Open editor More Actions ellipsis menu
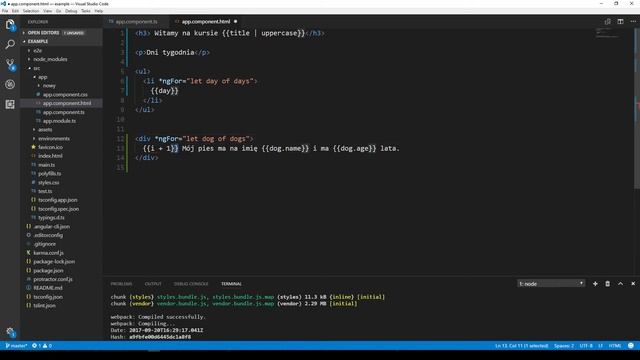This screenshot has width=640, height=360. click(633, 22)
